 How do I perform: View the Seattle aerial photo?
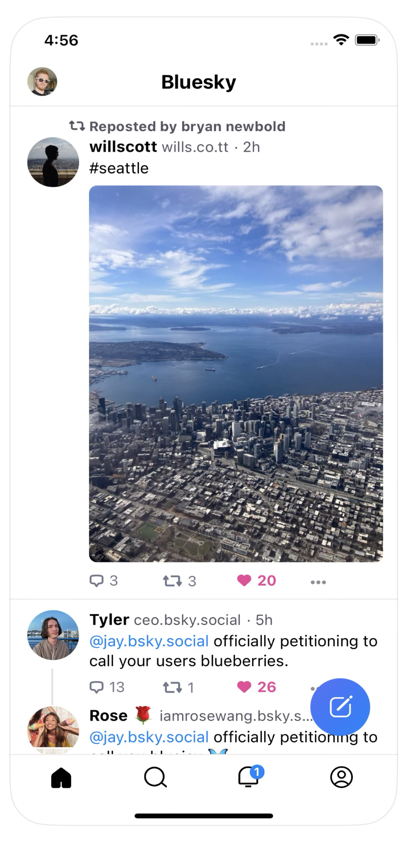coord(236,373)
